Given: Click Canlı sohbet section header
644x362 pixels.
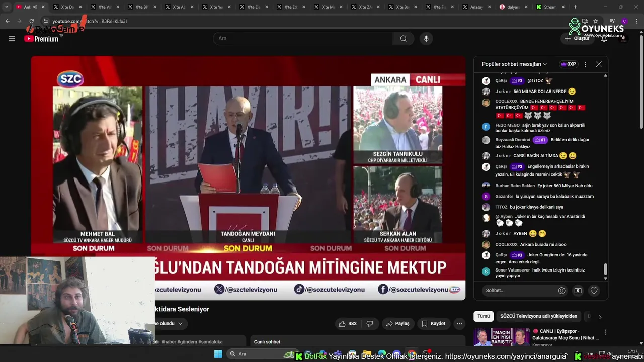Looking at the screenshot, I should (267, 342).
